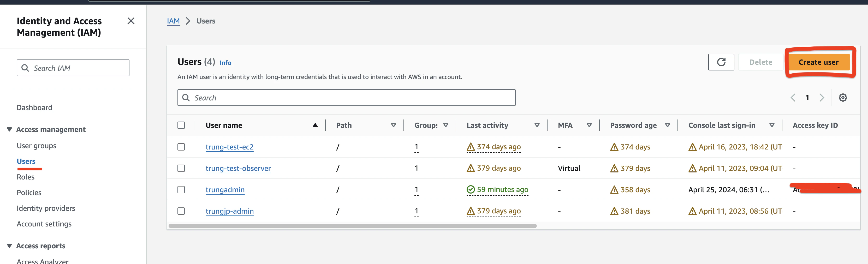Select Users in the sidebar
This screenshot has width=868, height=264.
[x=26, y=161]
